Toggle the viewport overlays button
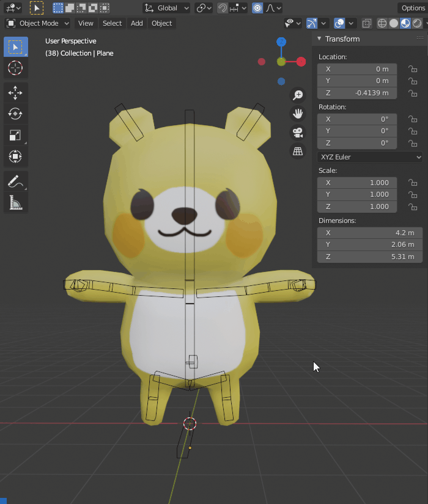 point(339,23)
